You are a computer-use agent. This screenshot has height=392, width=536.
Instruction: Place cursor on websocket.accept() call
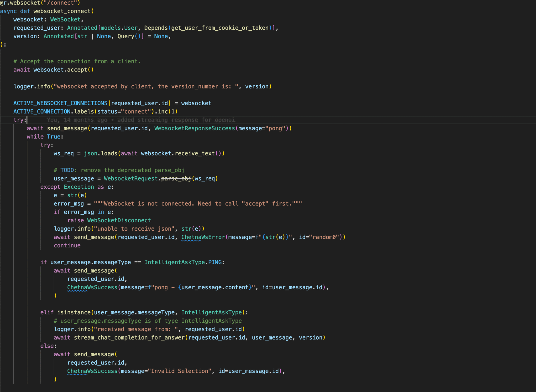63,70
